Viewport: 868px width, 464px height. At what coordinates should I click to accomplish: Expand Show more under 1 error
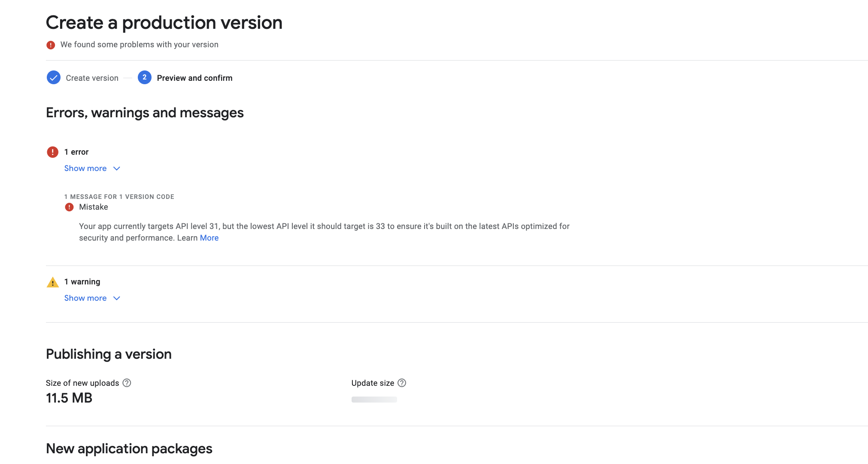[85, 168]
